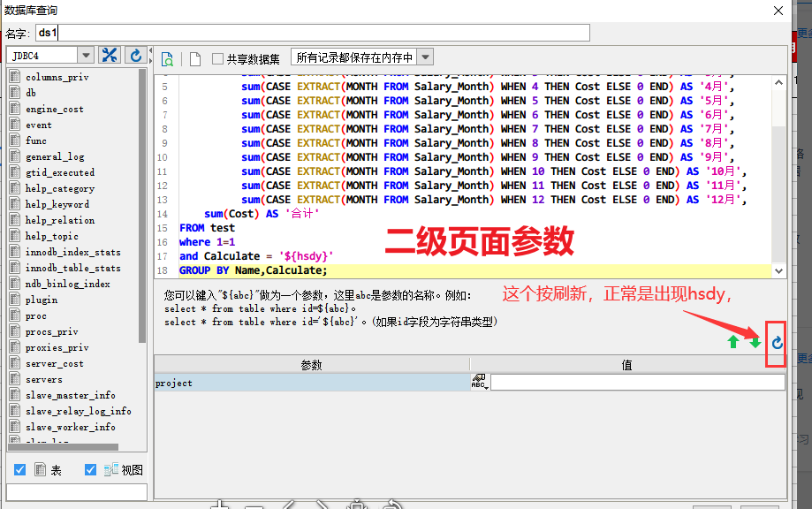Viewport: 812px width, 509px height.
Task: Open the 所有记录都保存在内存中 dropdown
Action: [x=425, y=57]
